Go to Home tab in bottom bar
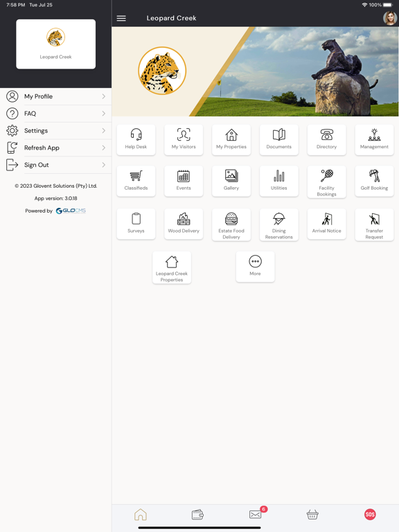The image size is (399, 532). coord(141,515)
